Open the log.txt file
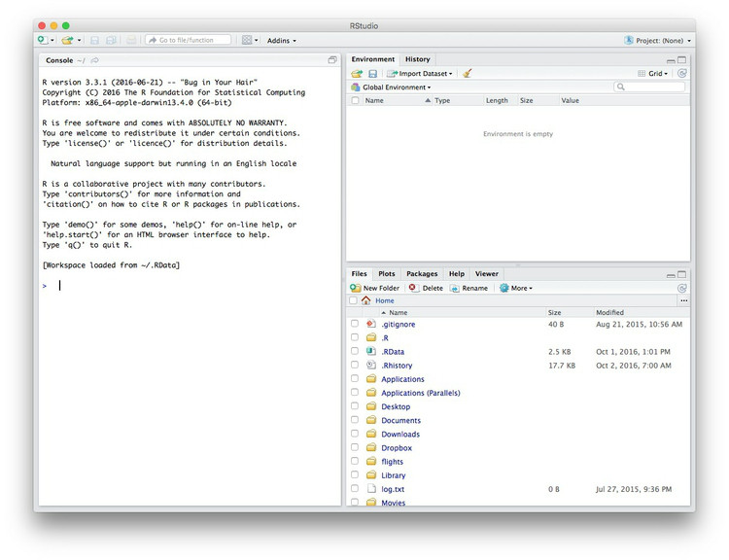Image resolution: width=729 pixels, height=560 pixels. [x=393, y=489]
